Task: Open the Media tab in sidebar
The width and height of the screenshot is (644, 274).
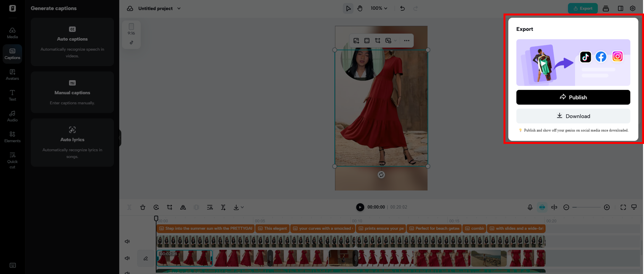Action: 12,33
